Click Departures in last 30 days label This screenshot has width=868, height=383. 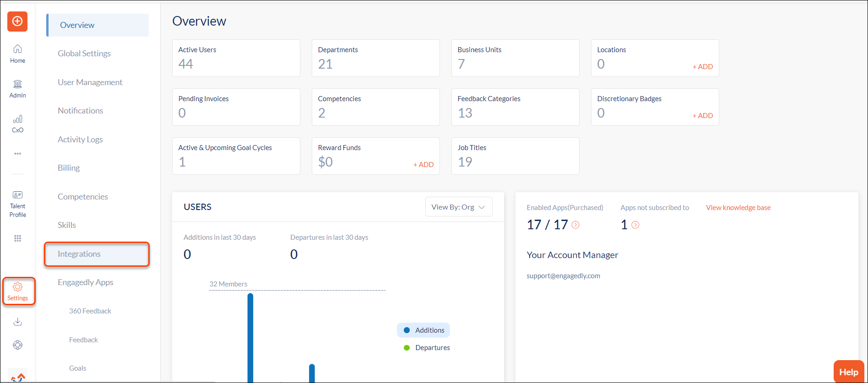pos(329,237)
